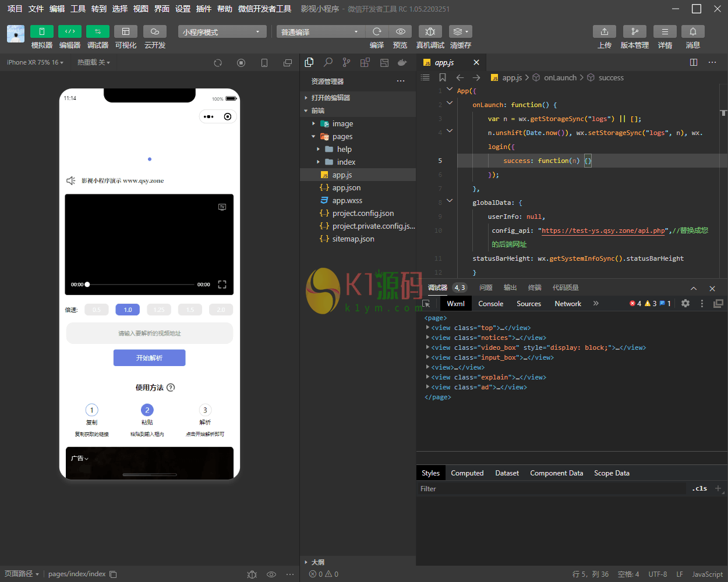Toggle the Debugger panel button

click(97, 31)
